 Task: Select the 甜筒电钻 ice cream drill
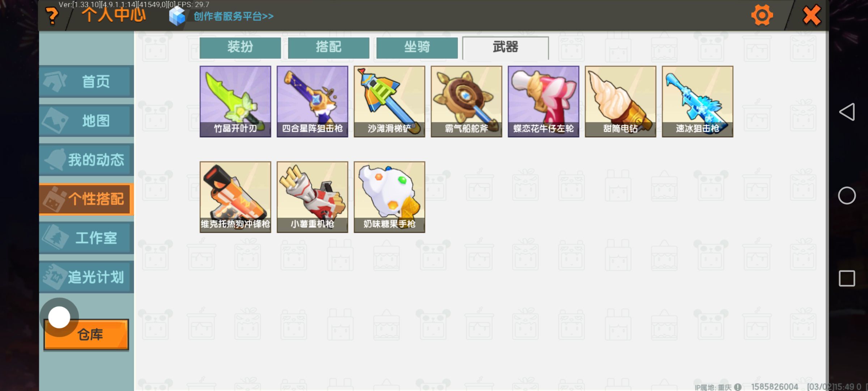pos(621,101)
